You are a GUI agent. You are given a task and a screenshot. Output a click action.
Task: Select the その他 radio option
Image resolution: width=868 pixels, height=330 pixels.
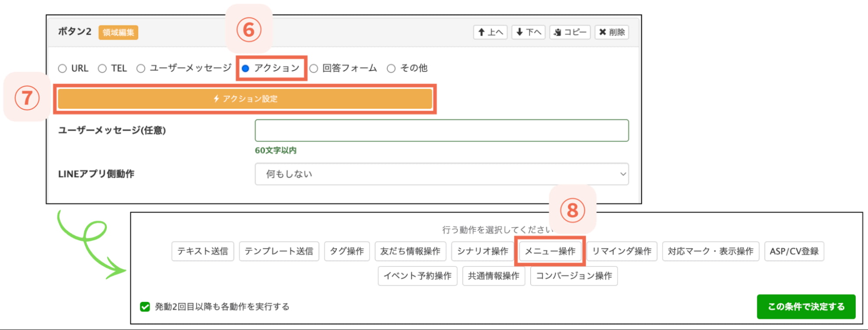(391, 69)
